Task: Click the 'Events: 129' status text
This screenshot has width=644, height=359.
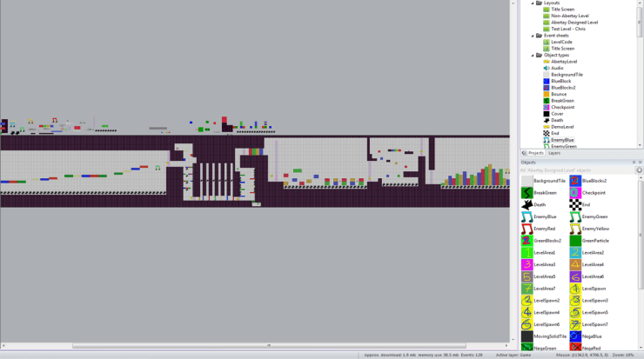Action: coord(472,355)
